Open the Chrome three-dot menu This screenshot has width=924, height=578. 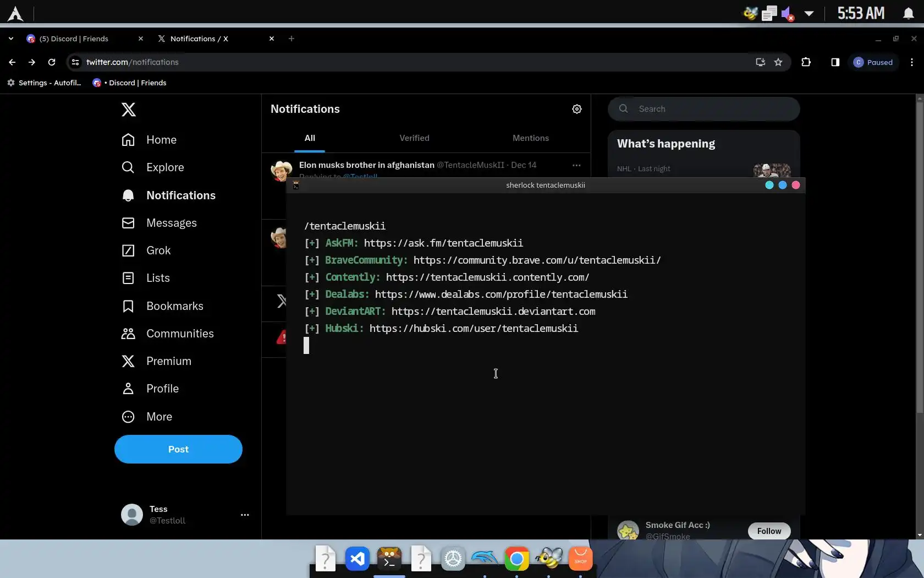pyautogui.click(x=912, y=62)
